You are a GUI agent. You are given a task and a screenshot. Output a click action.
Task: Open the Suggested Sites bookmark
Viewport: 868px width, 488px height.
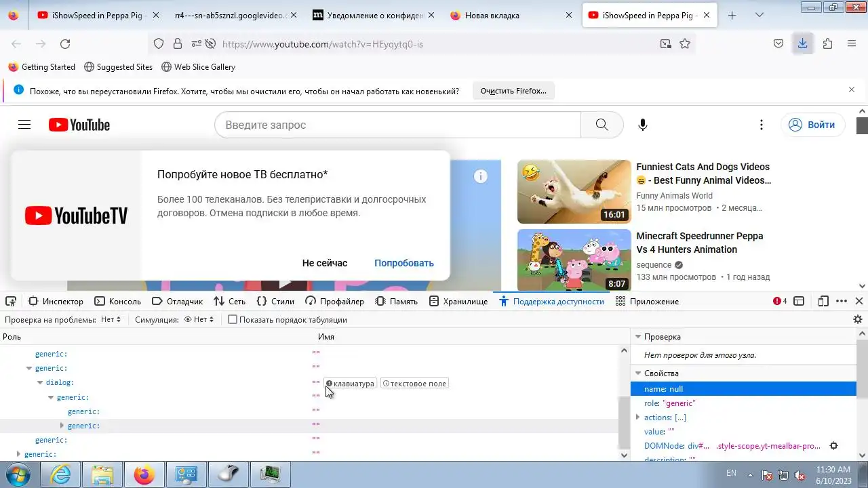point(118,67)
